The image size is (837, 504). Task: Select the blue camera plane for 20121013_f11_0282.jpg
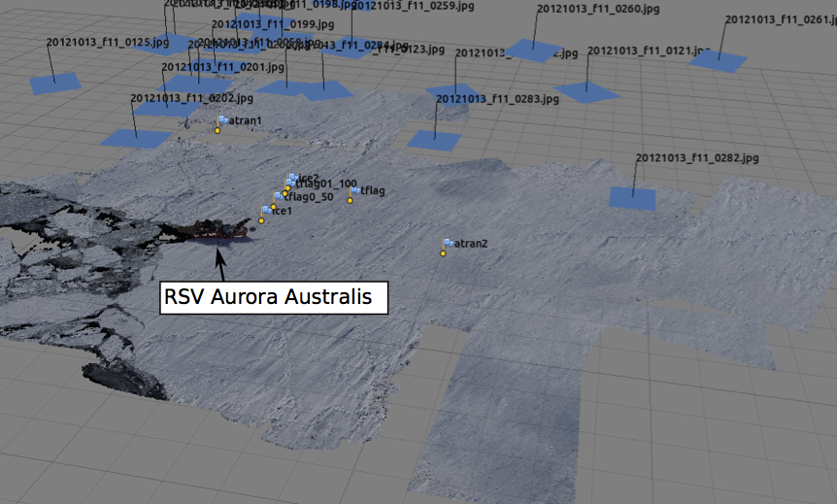click(633, 198)
